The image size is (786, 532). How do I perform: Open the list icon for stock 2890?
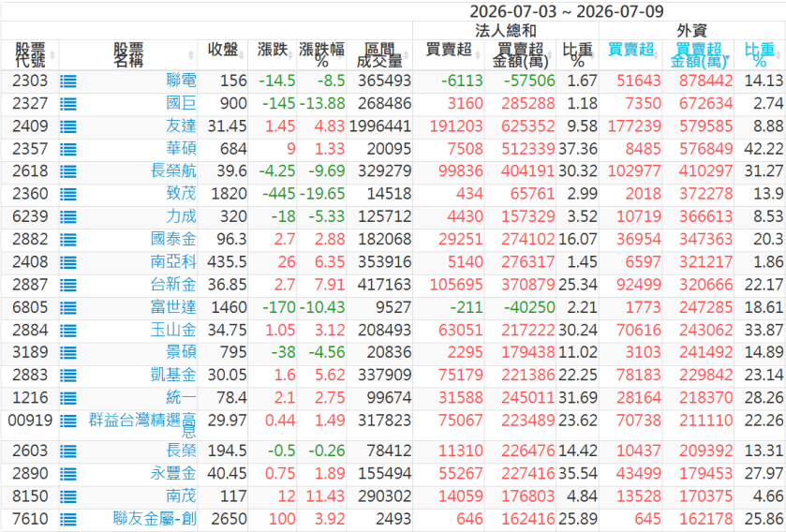click(68, 474)
